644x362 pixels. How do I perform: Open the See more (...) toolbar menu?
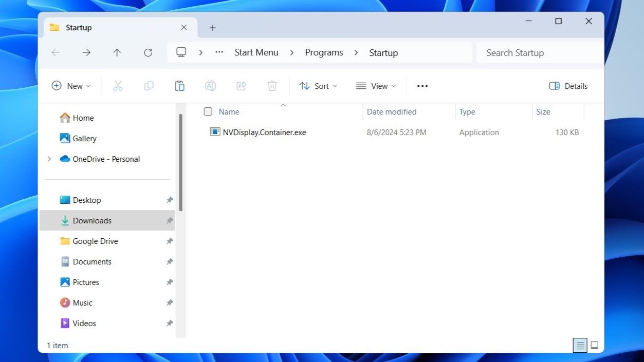[422, 86]
